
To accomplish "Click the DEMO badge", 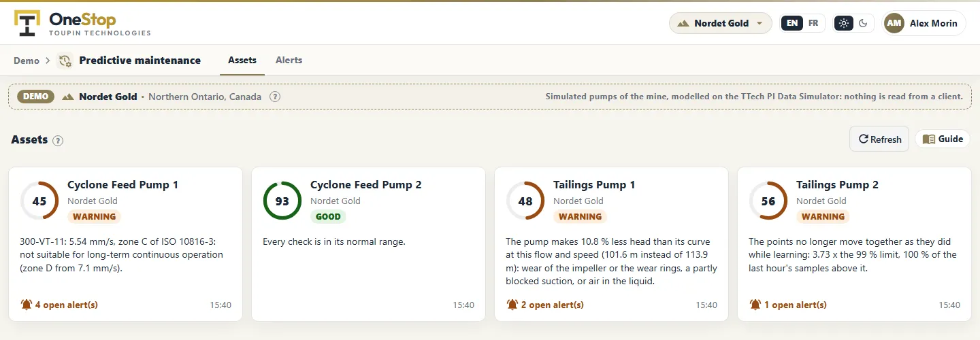I will click(35, 97).
